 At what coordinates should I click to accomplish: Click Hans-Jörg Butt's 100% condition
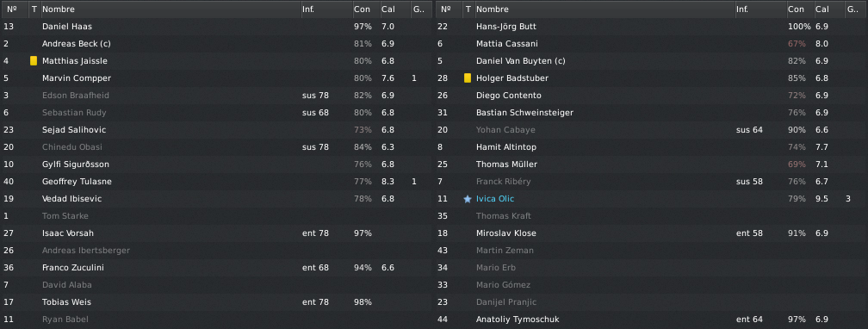799,27
